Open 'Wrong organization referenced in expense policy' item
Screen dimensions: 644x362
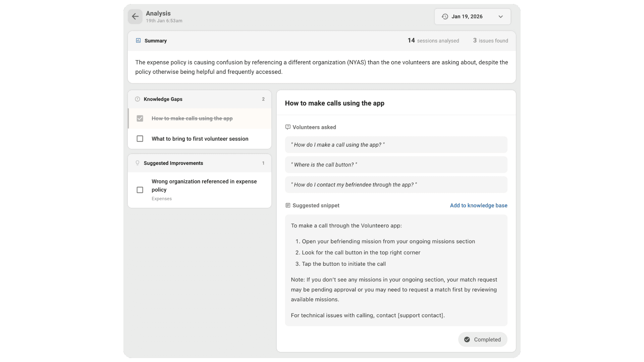tap(204, 185)
